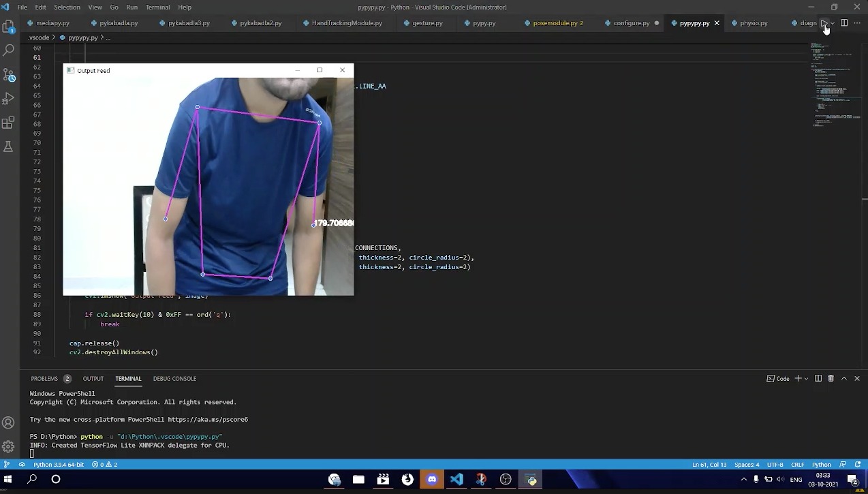Split the editor to the right

(844, 23)
